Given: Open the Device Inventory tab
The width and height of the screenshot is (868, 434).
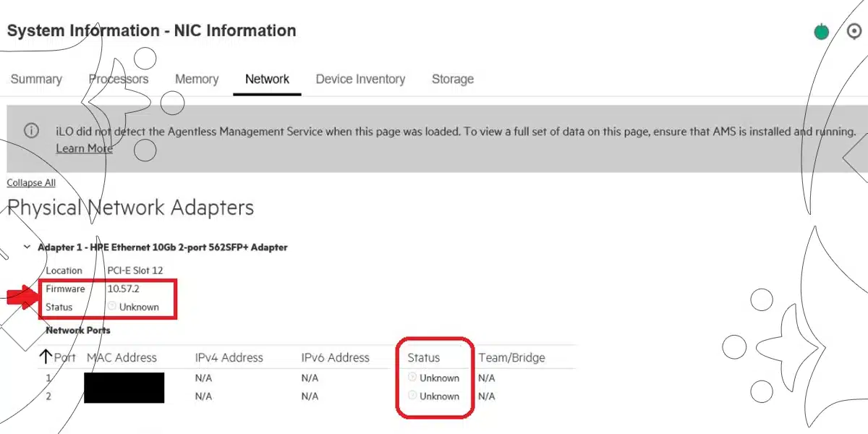Looking at the screenshot, I should (x=360, y=80).
